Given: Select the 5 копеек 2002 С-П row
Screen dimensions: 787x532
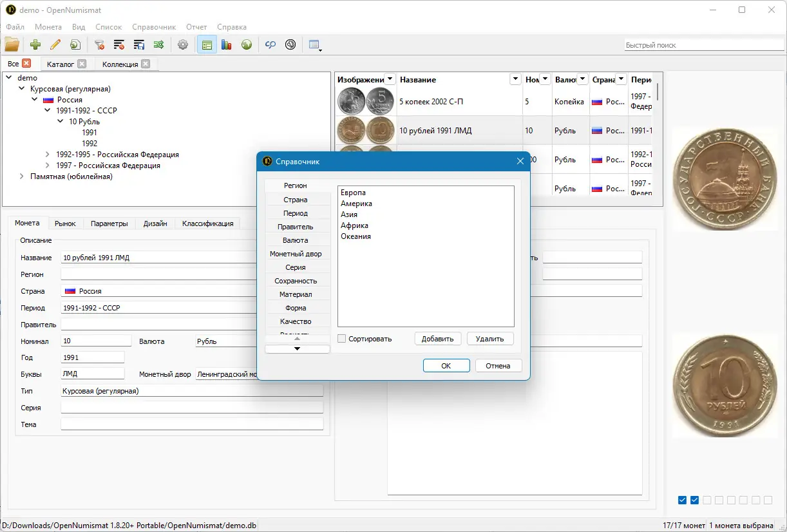Looking at the screenshot, I should [x=495, y=102].
